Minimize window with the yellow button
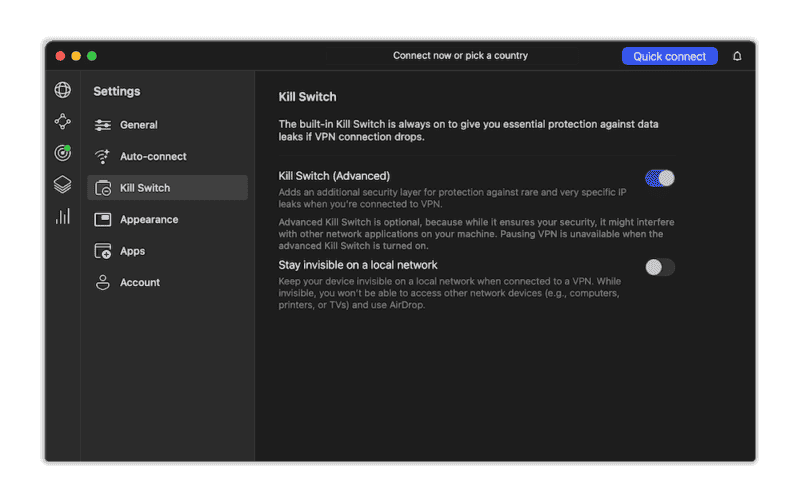The width and height of the screenshot is (800, 502). tap(76, 56)
